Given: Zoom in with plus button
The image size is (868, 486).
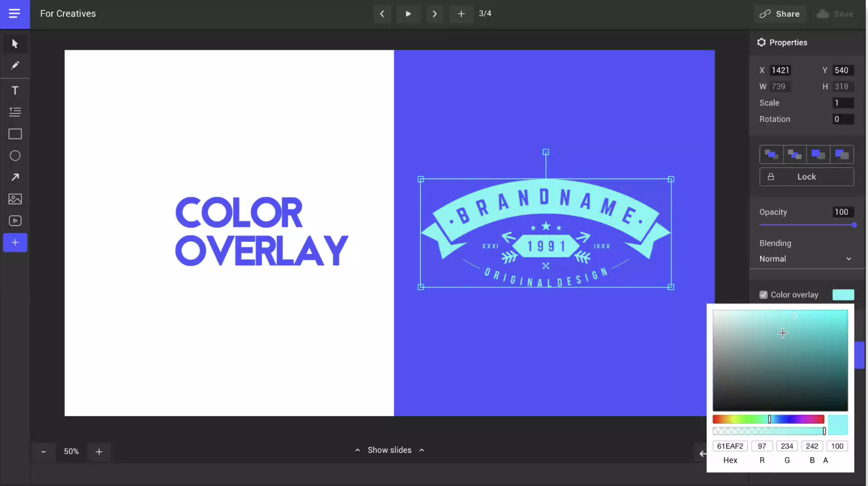Looking at the screenshot, I should (99, 452).
